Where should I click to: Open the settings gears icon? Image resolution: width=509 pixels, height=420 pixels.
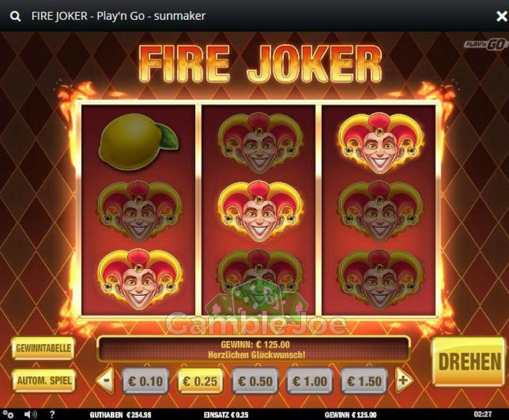point(8,415)
